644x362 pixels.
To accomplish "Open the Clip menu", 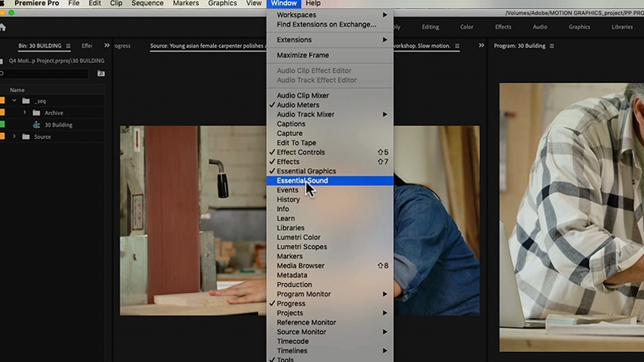I will [x=116, y=4].
